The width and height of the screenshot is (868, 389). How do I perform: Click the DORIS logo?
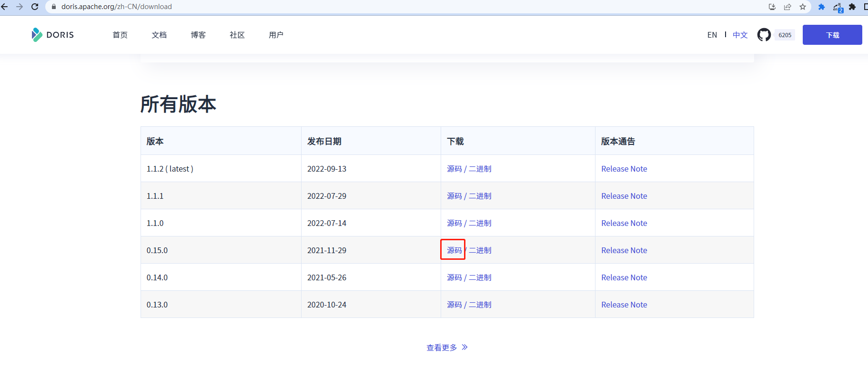53,35
